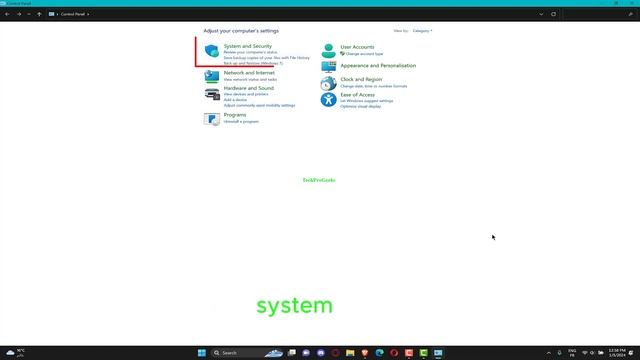Open the Opera browser taskbar icon
This screenshot has height=360, width=640.
pos(394,353)
